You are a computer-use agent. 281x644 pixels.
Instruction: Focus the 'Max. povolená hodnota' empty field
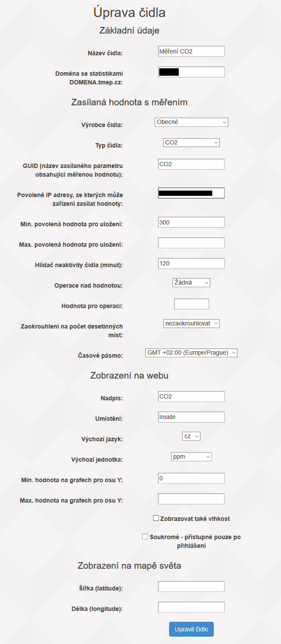(x=191, y=243)
